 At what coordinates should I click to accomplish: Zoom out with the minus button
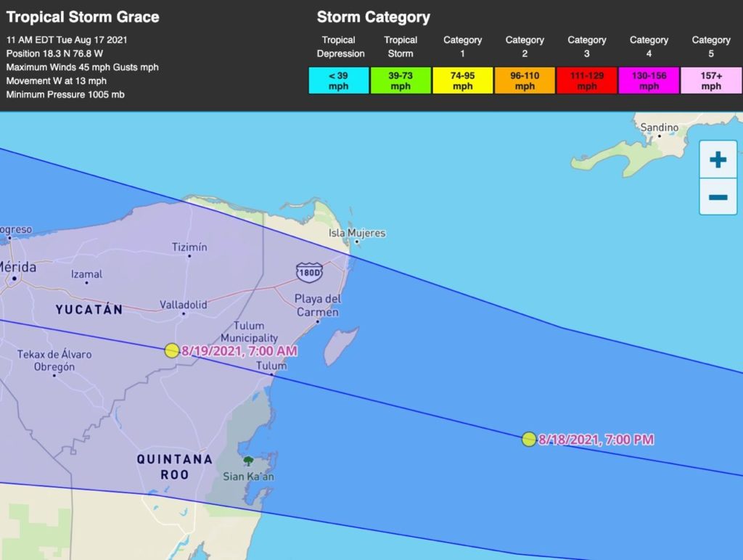[718, 197]
